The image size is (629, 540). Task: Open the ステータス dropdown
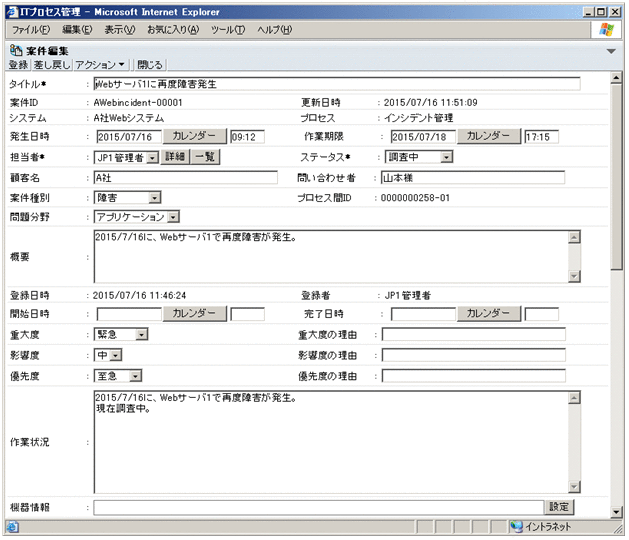pyautogui.click(x=419, y=157)
